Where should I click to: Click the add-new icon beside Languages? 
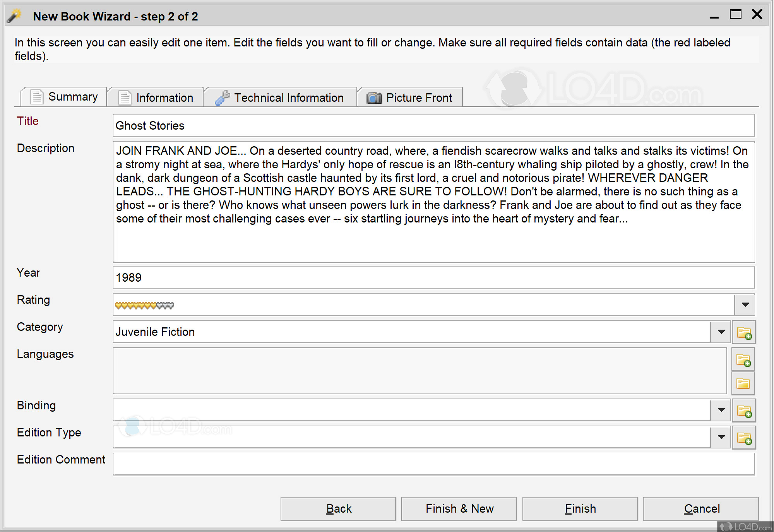pyautogui.click(x=743, y=360)
